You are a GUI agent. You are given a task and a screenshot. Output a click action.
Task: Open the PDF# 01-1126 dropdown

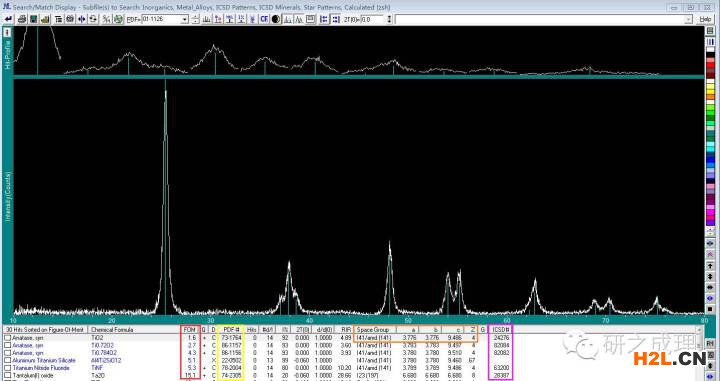tap(185, 19)
